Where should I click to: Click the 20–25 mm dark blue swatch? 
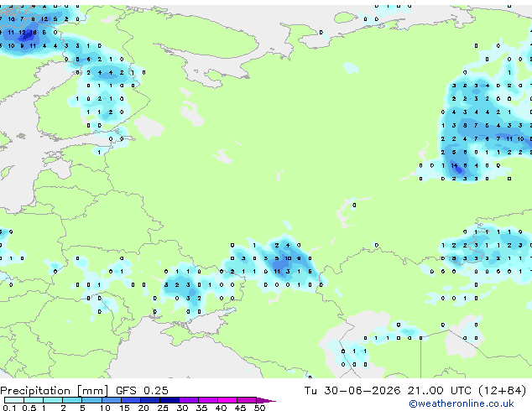point(150,400)
